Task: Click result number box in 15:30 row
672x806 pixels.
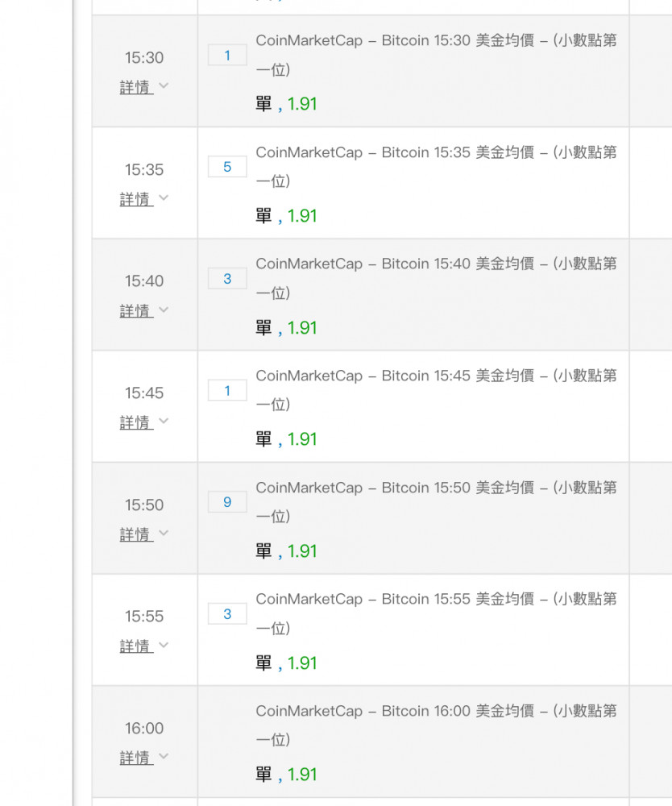Action: coord(227,56)
